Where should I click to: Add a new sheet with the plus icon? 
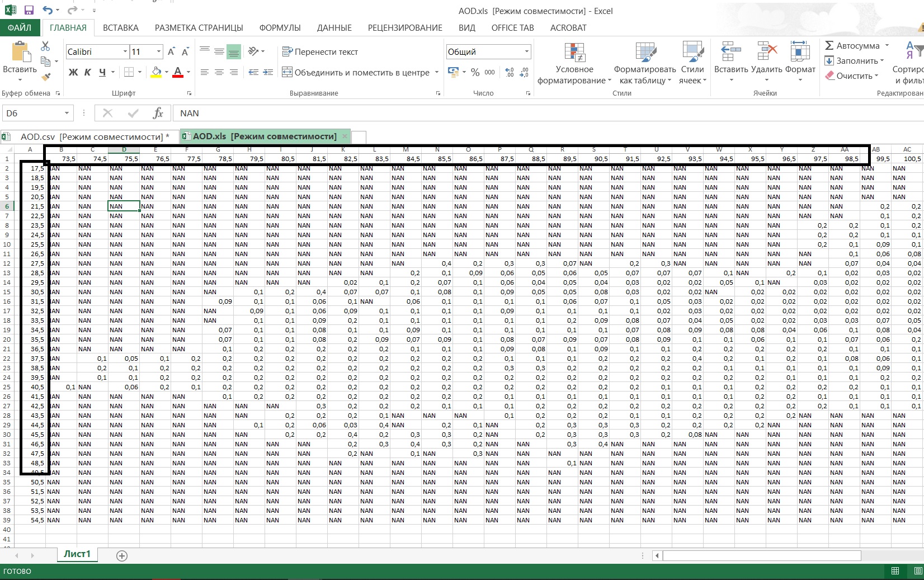tap(122, 555)
